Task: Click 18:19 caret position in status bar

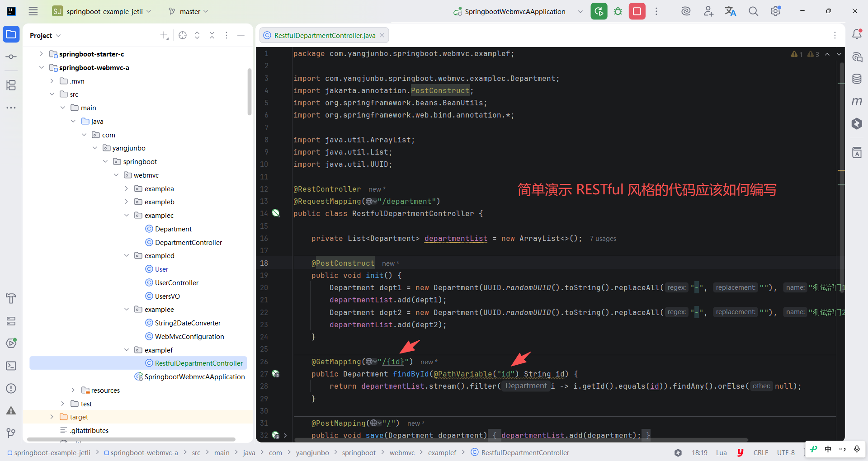Action: coord(699,452)
